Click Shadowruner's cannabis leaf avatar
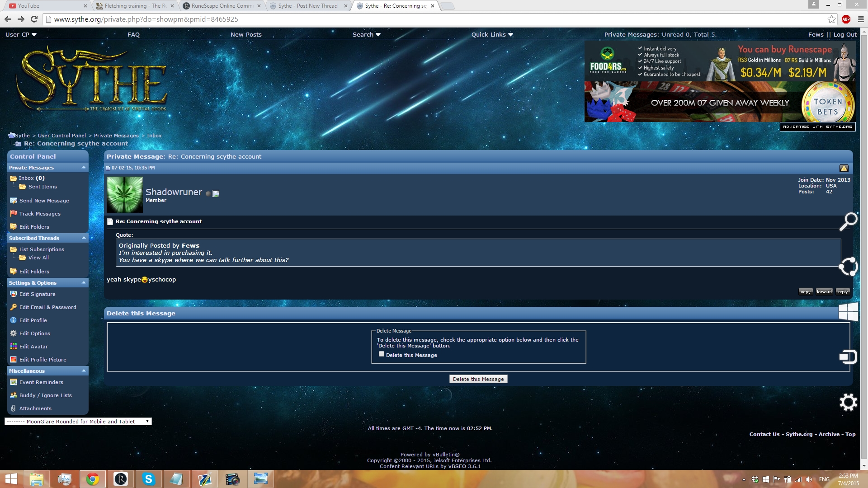868x488 pixels. [125, 194]
